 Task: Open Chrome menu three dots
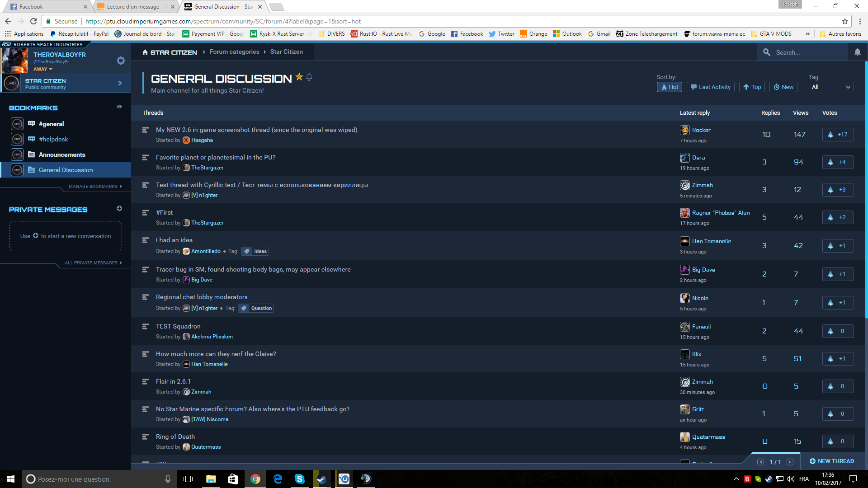[x=860, y=21]
